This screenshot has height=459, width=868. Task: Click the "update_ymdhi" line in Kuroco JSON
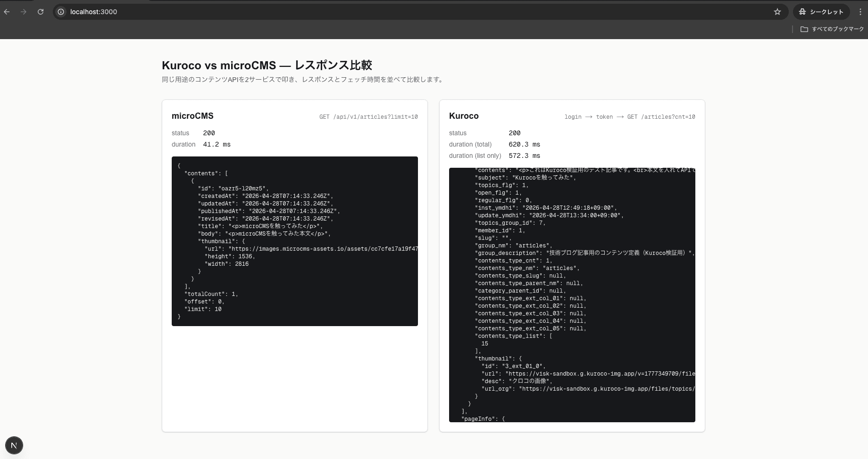click(x=549, y=215)
